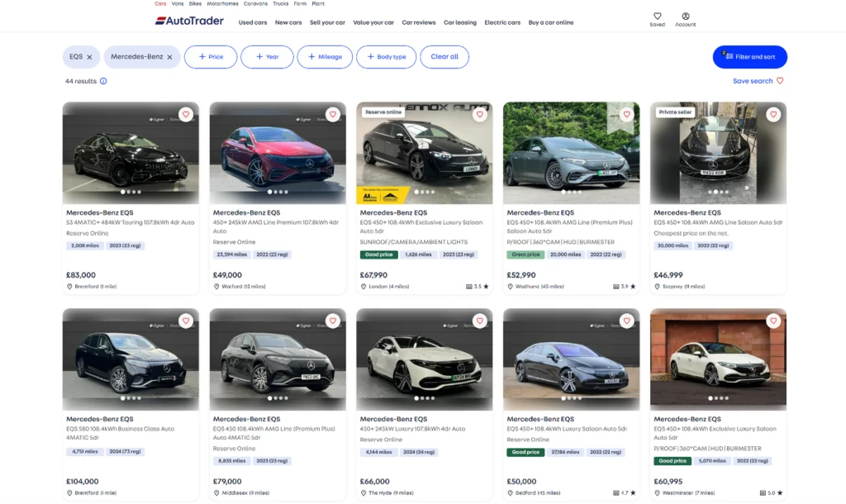
Task: Toggle favorite on the £66,000 Luxury listing
Action: point(479,320)
